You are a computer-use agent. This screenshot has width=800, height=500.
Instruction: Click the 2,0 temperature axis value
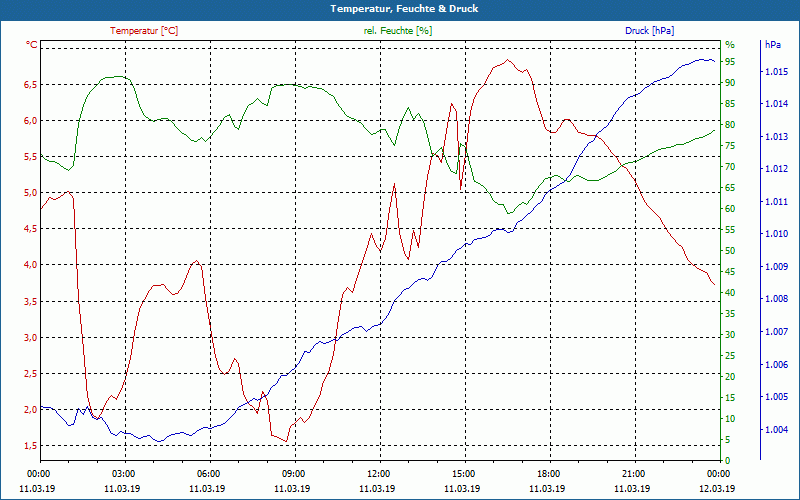pyautogui.click(x=31, y=410)
